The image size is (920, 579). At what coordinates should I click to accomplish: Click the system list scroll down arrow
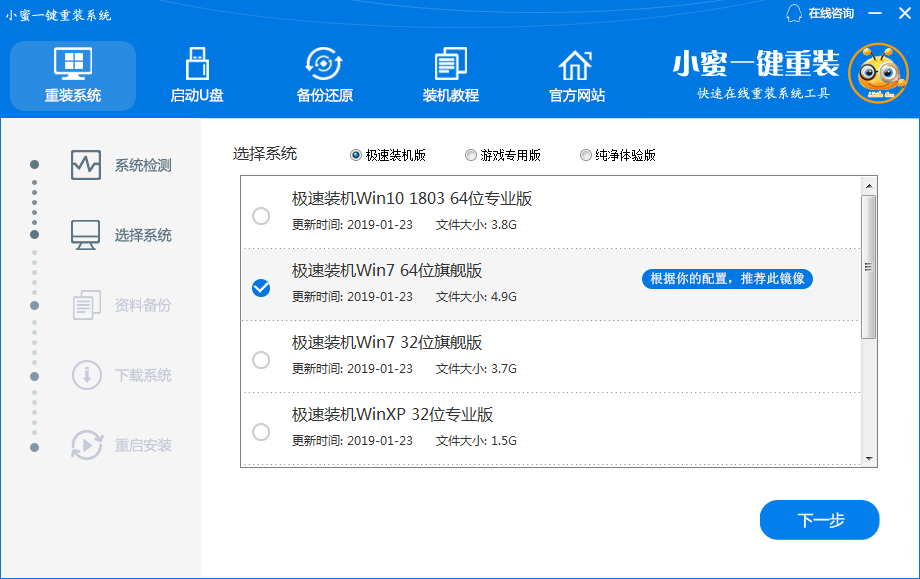click(x=868, y=458)
